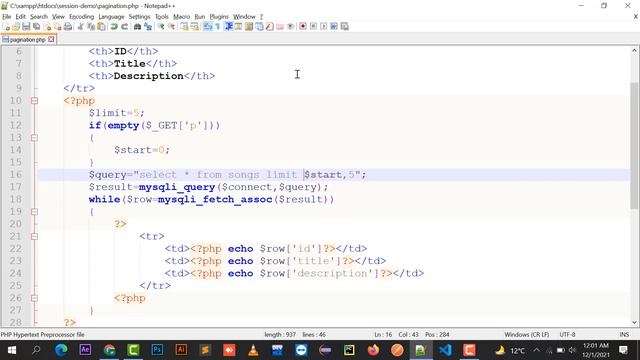Open the File menu
The image size is (640, 360).
(7, 17)
